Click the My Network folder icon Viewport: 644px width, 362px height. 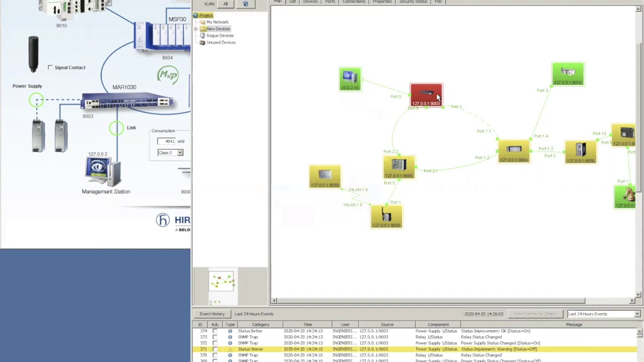202,22
